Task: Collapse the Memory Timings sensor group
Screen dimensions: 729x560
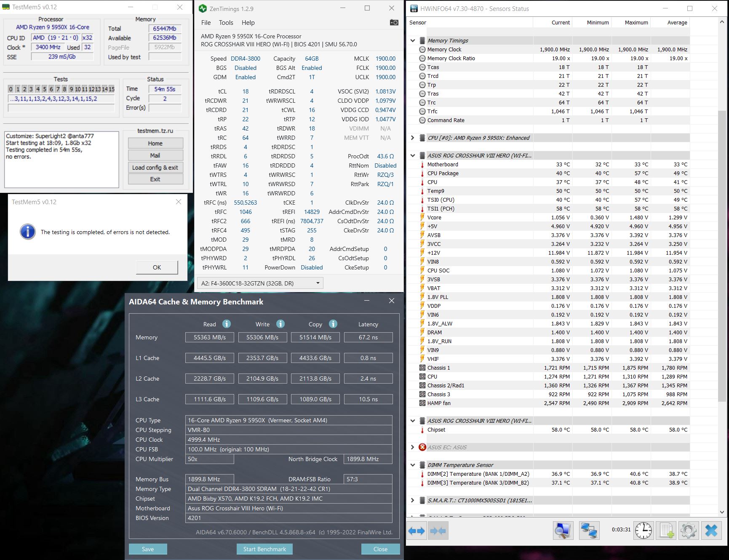Action: click(413, 40)
